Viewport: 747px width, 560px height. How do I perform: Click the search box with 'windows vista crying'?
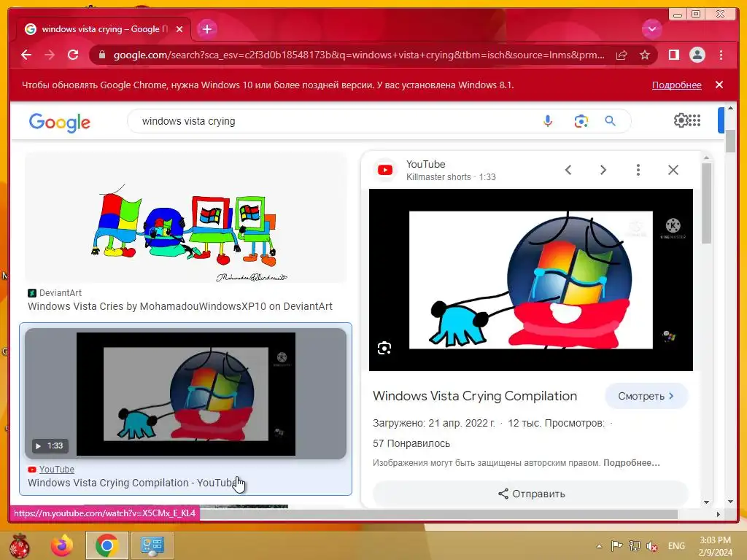click(x=333, y=121)
